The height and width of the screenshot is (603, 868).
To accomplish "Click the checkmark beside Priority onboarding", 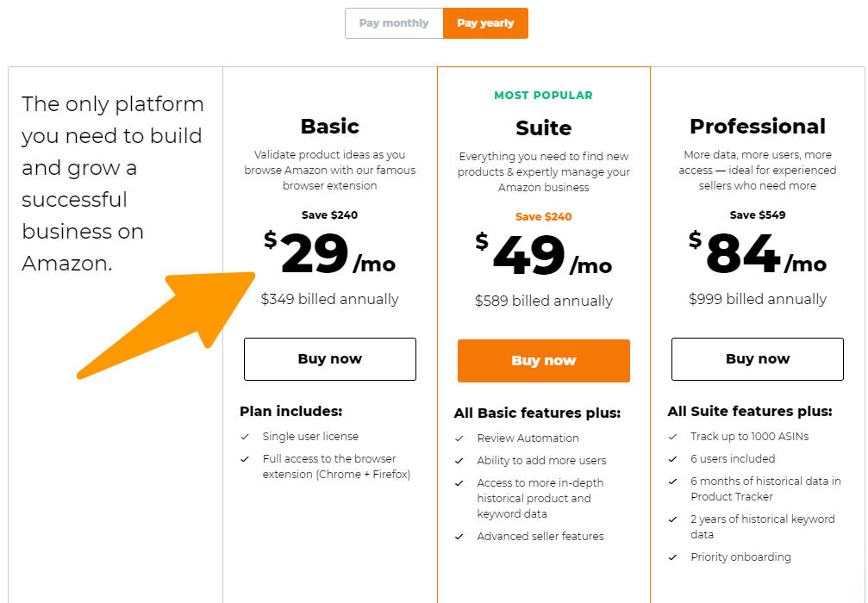I will (x=673, y=557).
